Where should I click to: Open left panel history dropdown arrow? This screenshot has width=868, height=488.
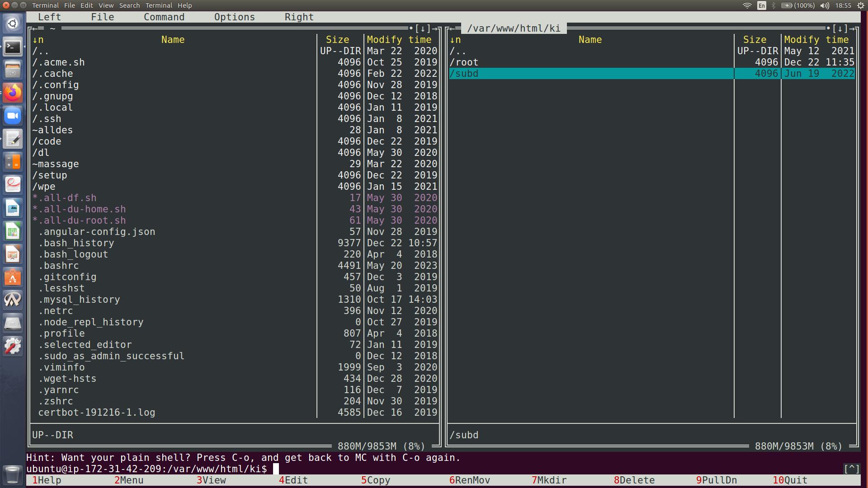(x=423, y=28)
